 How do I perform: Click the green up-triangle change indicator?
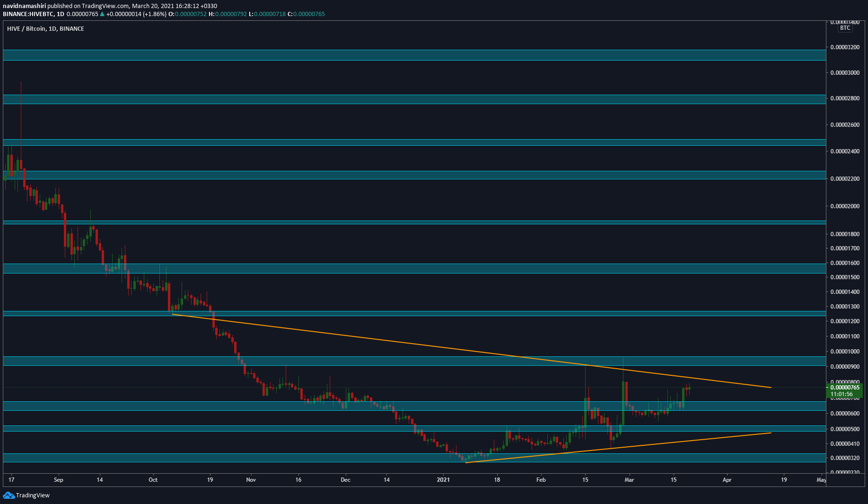pos(102,14)
